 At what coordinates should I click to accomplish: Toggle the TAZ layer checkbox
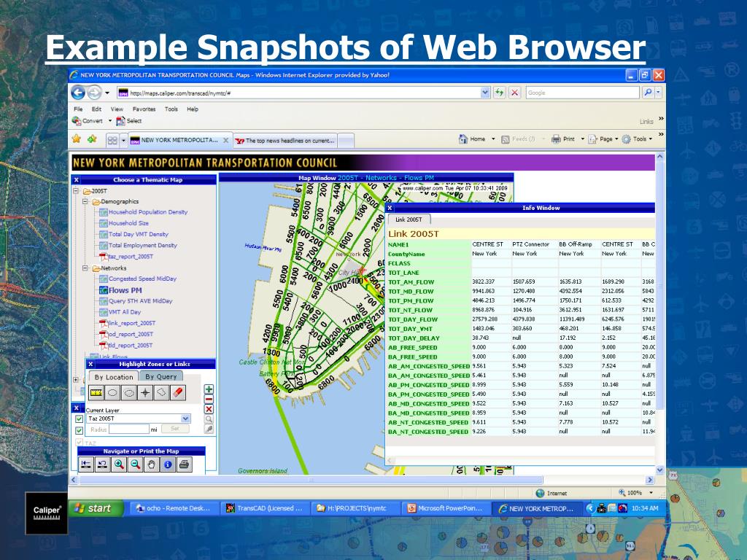point(79,443)
